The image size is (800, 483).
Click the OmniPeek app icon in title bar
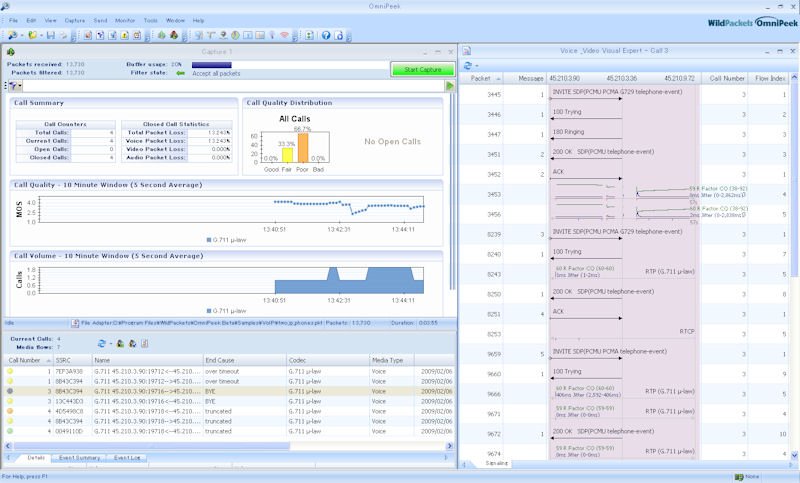5,6
